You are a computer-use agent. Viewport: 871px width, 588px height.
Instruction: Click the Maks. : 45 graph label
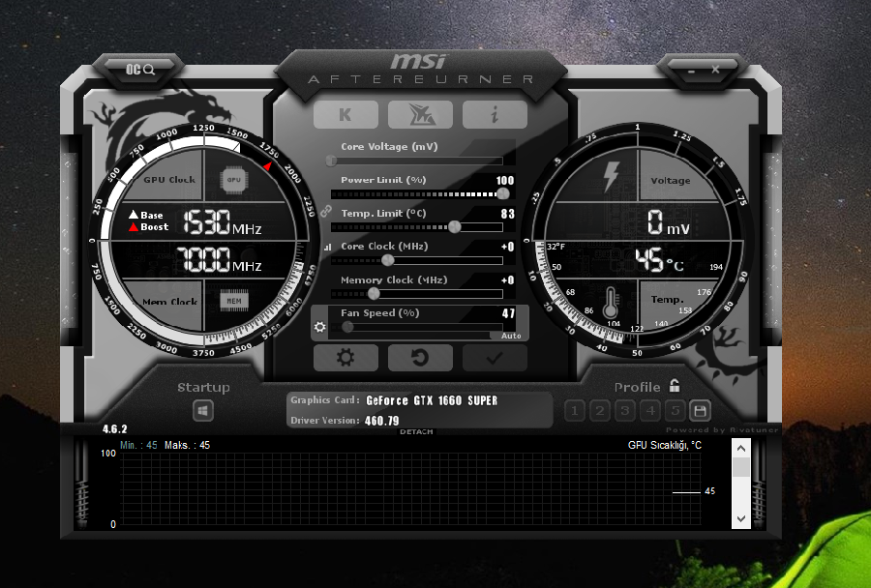pyautogui.click(x=187, y=445)
